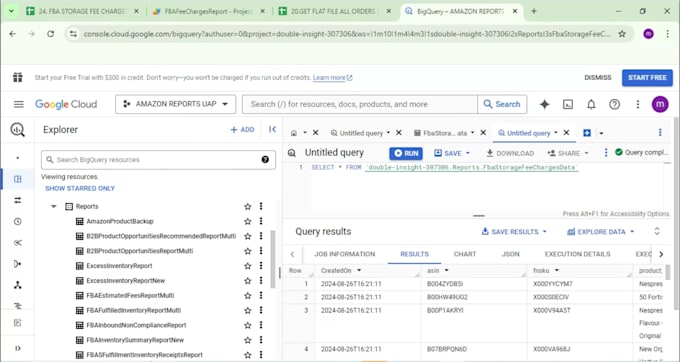Switch to EXECUTION DETAILS tab
Viewport: 680px width, 362px height.
577,254
